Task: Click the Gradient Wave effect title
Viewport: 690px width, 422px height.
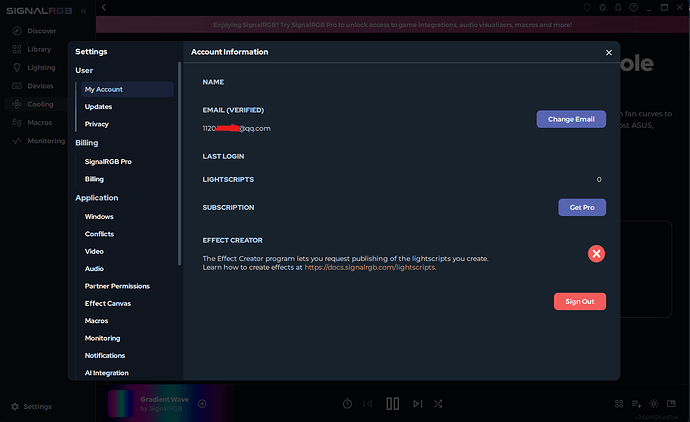Action: click(165, 400)
